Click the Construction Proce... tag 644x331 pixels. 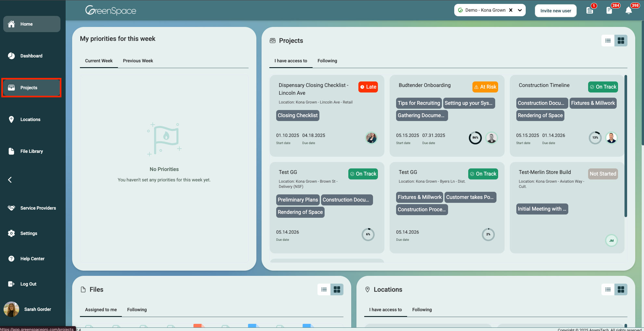[422, 210]
